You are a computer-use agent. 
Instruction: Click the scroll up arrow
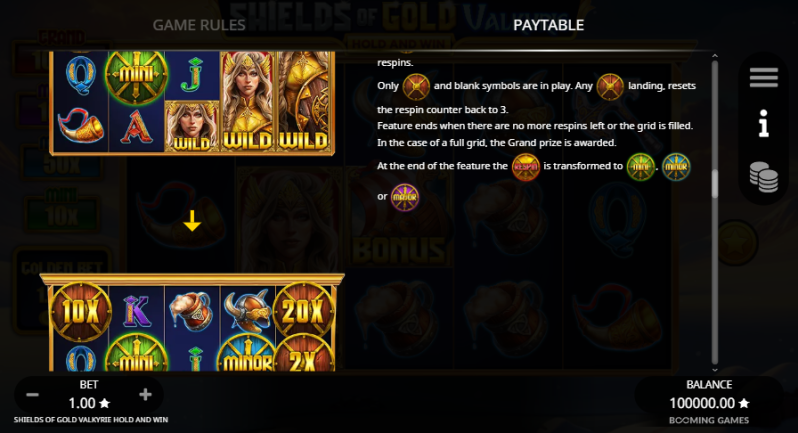point(715,56)
